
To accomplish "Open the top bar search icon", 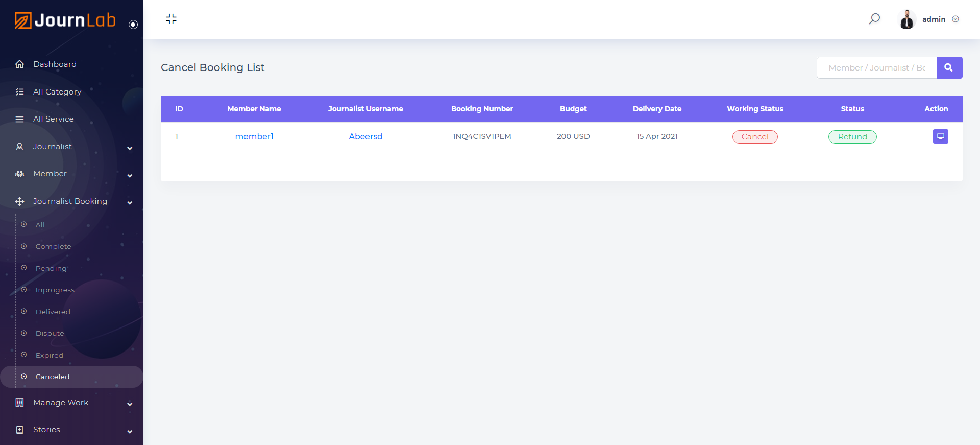I will (x=874, y=19).
